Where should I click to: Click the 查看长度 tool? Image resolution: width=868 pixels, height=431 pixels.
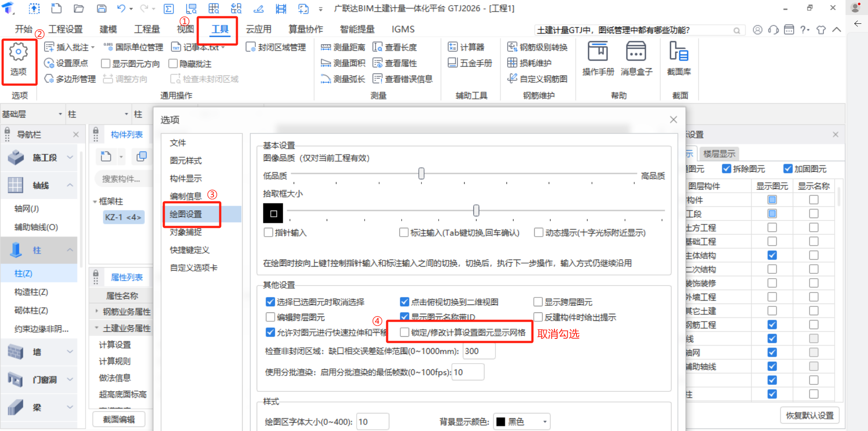point(395,47)
